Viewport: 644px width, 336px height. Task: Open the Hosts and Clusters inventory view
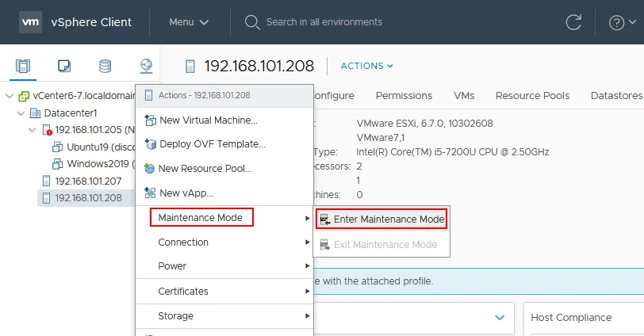click(23, 66)
